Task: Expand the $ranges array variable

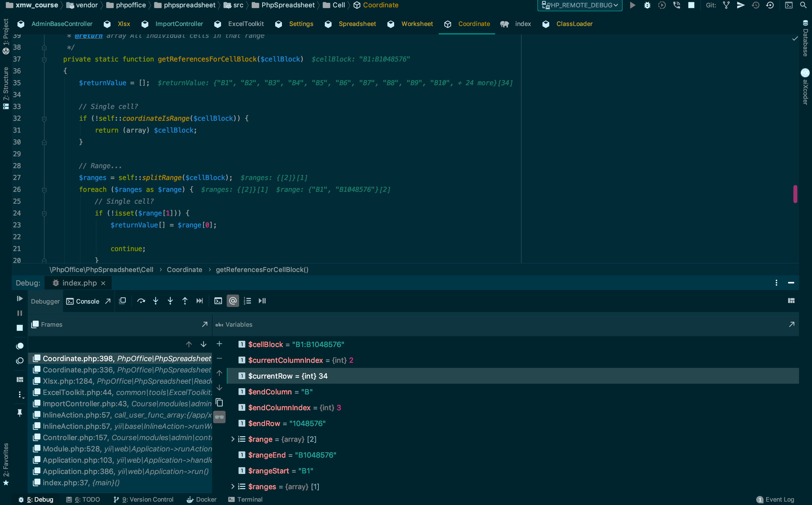Action: coord(233,487)
